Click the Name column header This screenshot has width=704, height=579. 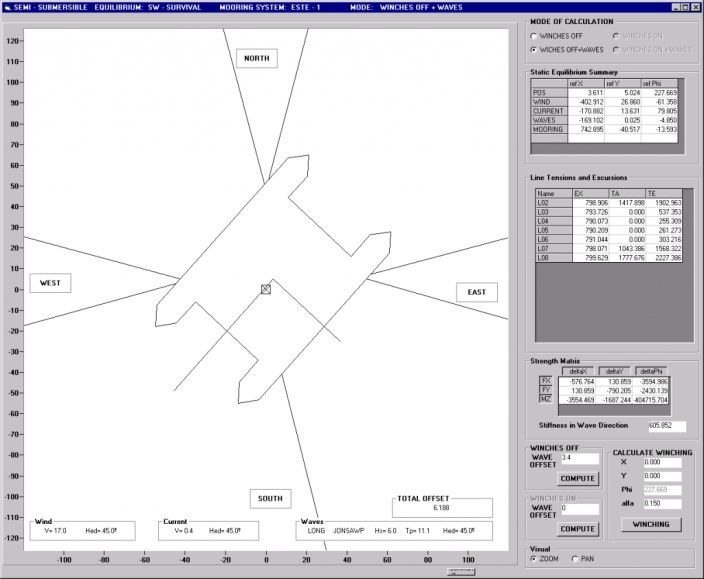(554, 193)
